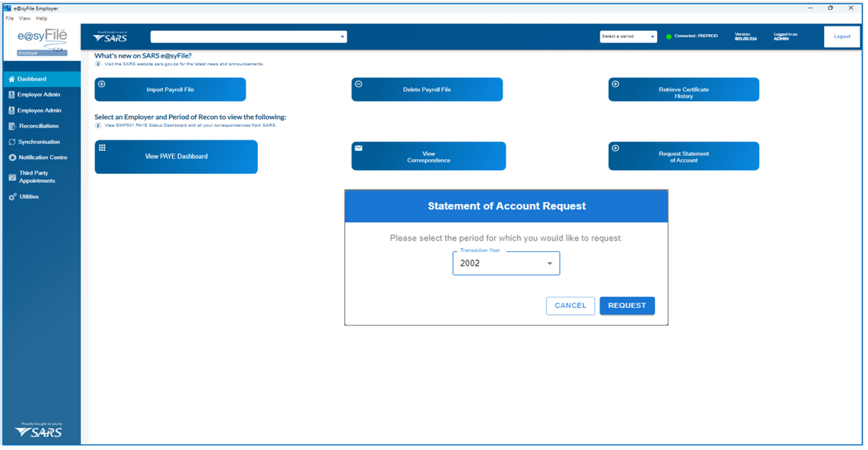Click the Synchronisation arrows icon
The image size is (868, 450).
click(11, 142)
